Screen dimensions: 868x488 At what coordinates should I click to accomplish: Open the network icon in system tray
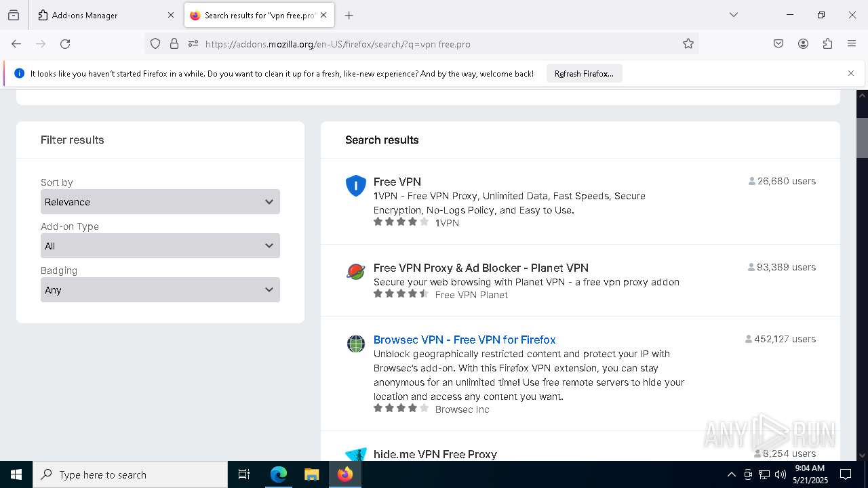coord(764,474)
